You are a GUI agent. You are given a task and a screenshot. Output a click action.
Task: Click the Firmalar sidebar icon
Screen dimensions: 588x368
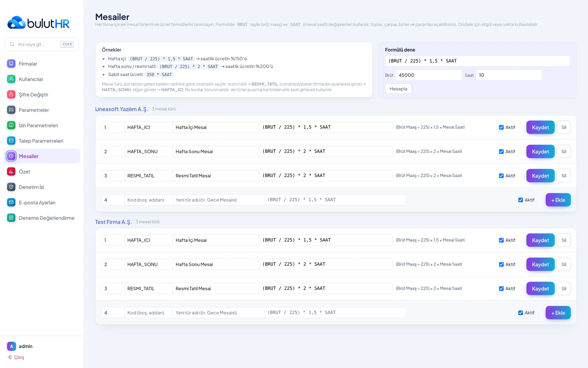11,64
